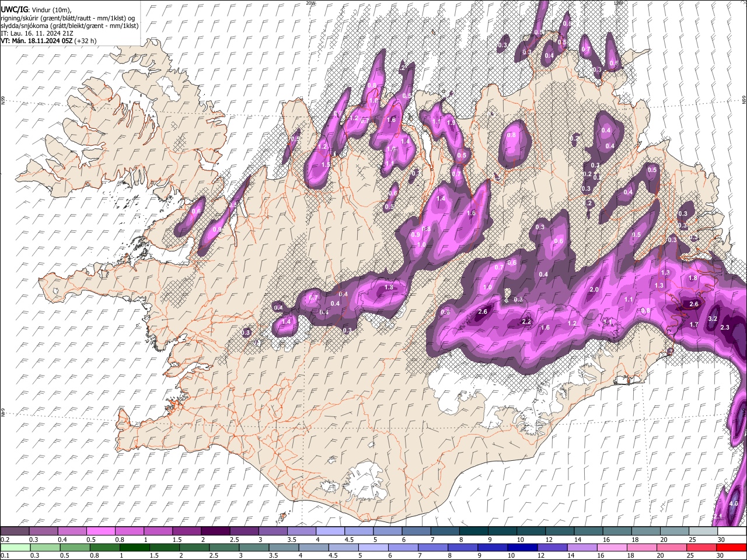Click the bright red 30 swatch in the lower legend row
747x560 pixels.
(x=732, y=547)
